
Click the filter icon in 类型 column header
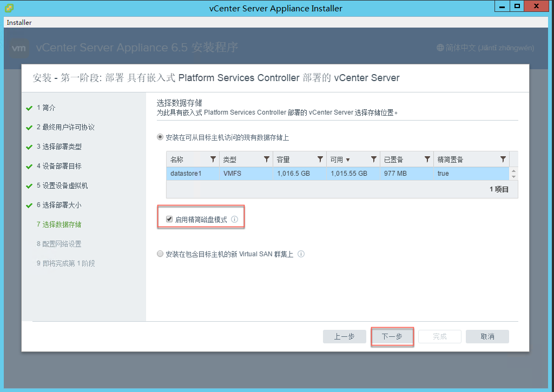point(267,160)
